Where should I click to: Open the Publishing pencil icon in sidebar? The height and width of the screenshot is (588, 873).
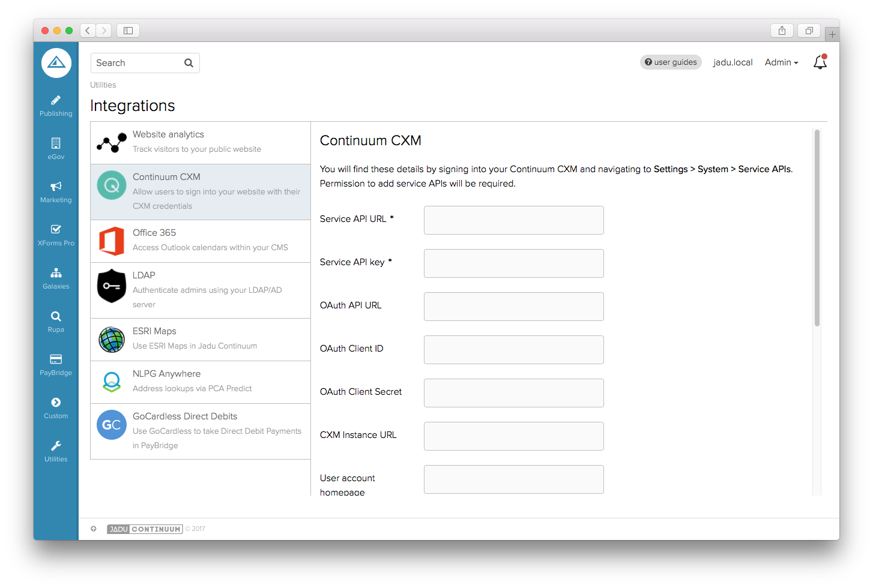56,101
